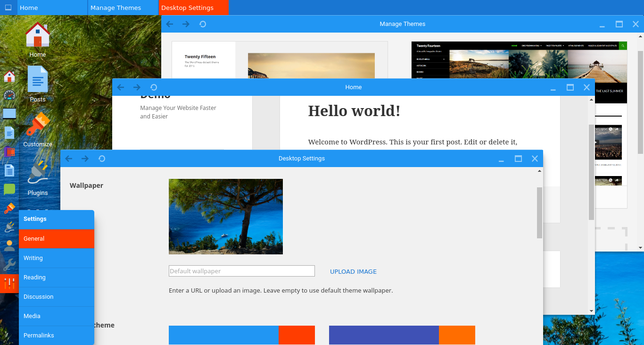
Task: Click the Home window vertical scrollbar thumb
Action: tap(592, 172)
